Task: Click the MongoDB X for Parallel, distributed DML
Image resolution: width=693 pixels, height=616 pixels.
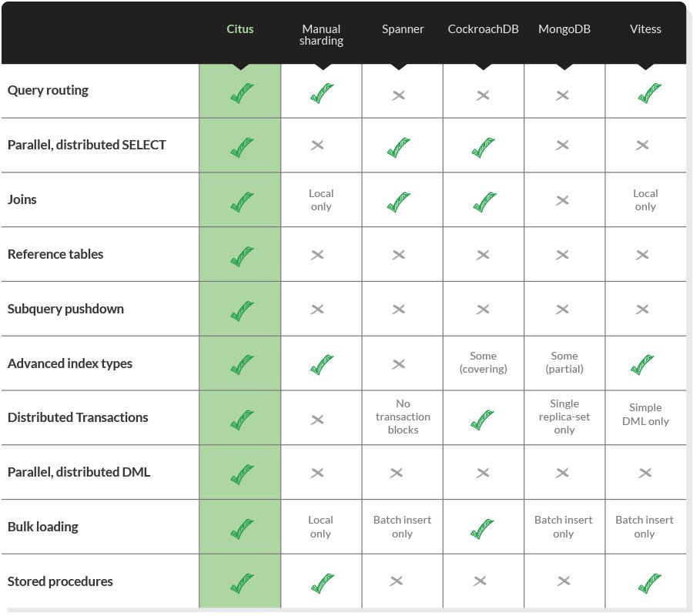Action: (x=562, y=473)
